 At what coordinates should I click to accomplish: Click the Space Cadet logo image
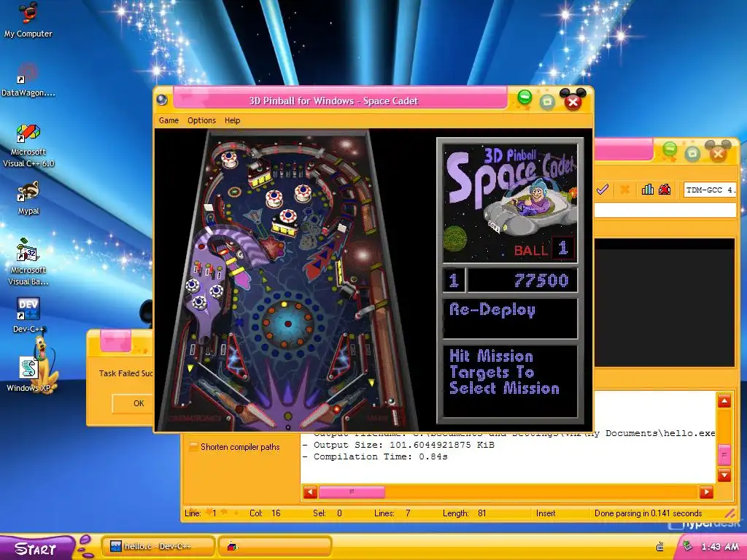510,203
